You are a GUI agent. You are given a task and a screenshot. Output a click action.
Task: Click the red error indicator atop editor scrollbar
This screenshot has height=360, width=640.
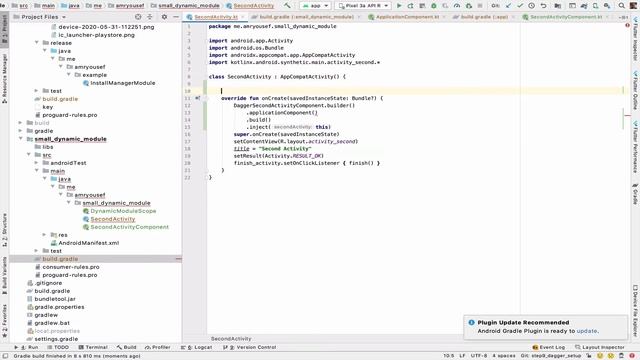(x=627, y=25)
